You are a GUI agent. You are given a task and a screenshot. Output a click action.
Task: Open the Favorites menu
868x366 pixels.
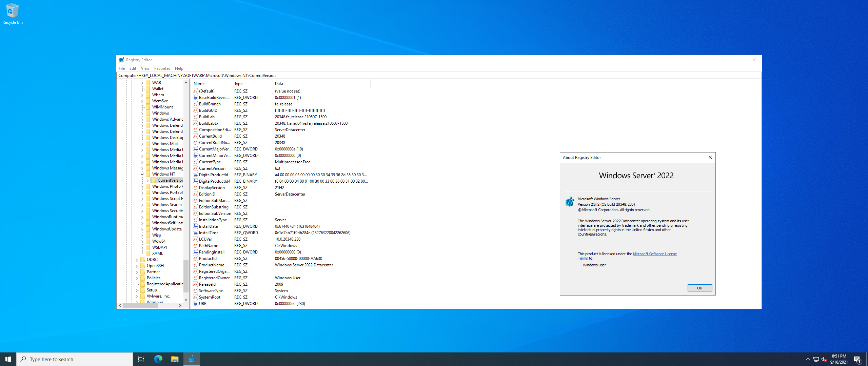click(162, 68)
